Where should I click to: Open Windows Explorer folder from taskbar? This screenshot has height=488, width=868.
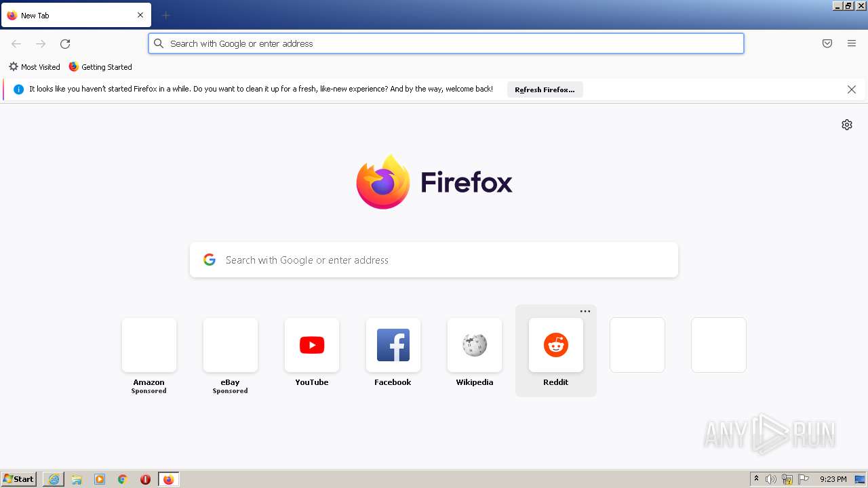[x=77, y=479]
